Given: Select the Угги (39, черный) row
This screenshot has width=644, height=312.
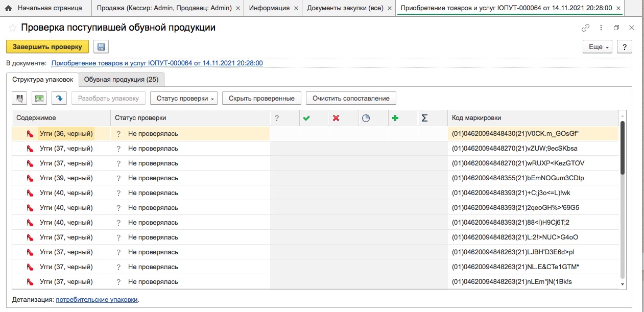Looking at the screenshot, I should click(315, 178).
